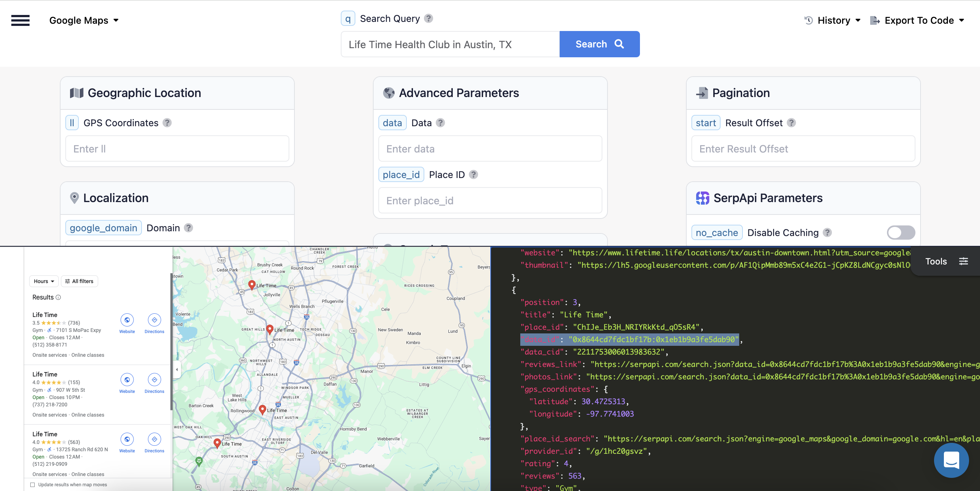Click the GPS Coordinates help question mark
The height and width of the screenshot is (491, 980).
(167, 123)
